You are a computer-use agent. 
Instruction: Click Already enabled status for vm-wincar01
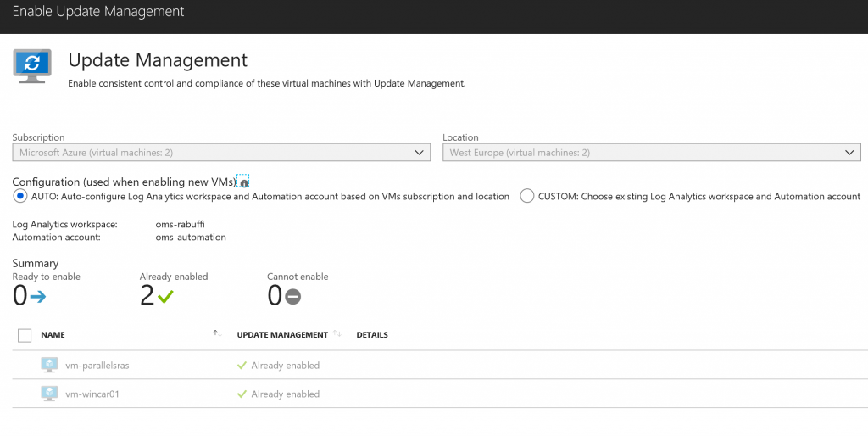285,394
